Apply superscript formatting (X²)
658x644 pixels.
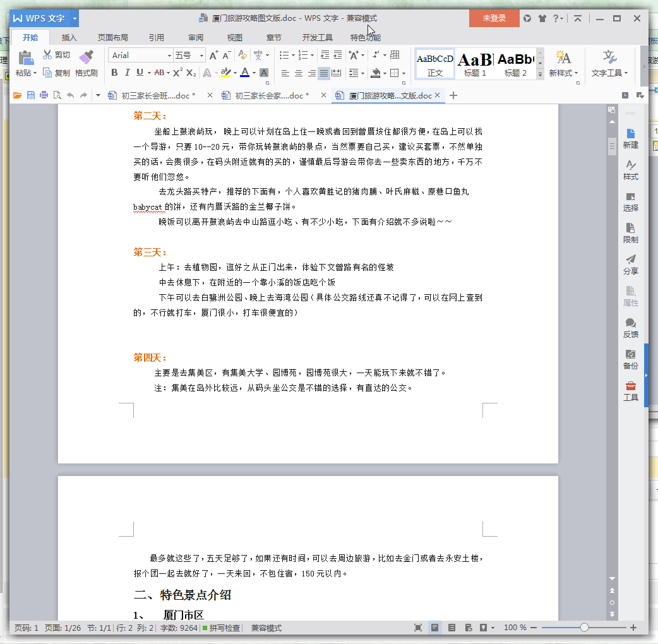[x=177, y=73]
